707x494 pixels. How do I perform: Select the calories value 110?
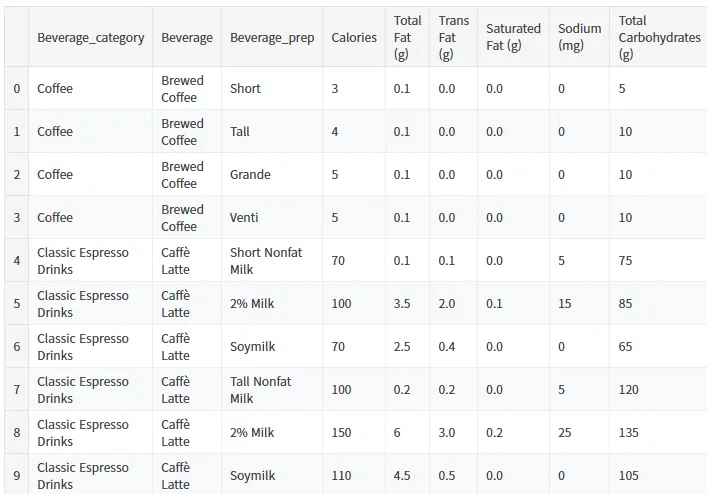pyautogui.click(x=341, y=476)
